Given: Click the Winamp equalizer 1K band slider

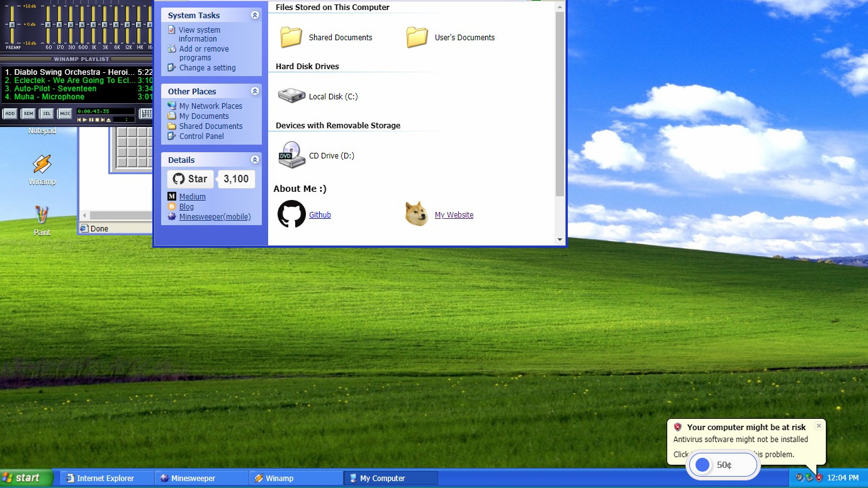Looking at the screenshot, I should click(x=94, y=25).
